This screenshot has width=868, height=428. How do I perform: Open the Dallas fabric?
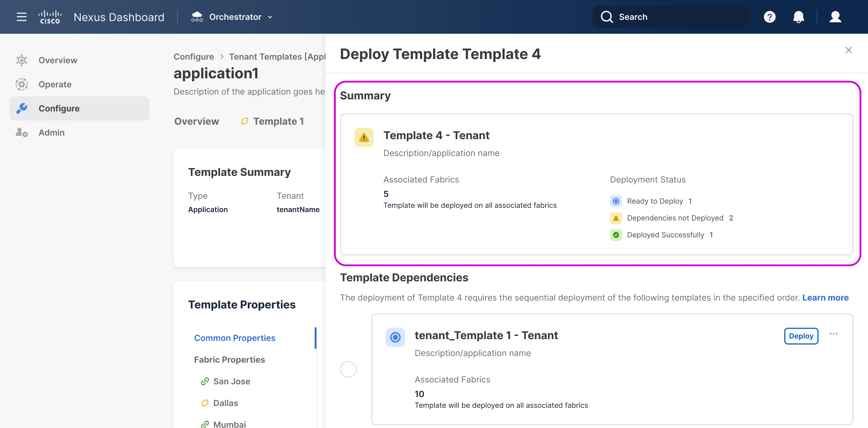point(225,403)
